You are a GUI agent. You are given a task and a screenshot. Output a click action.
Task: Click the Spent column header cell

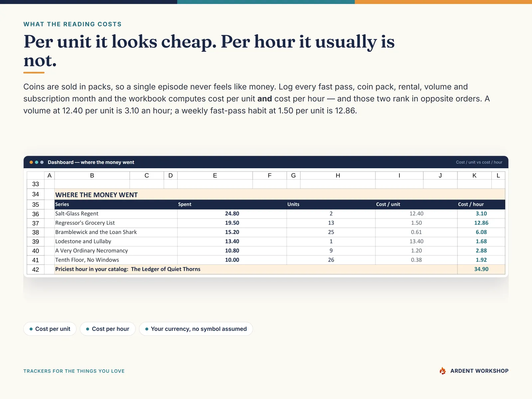pyautogui.click(x=232, y=204)
